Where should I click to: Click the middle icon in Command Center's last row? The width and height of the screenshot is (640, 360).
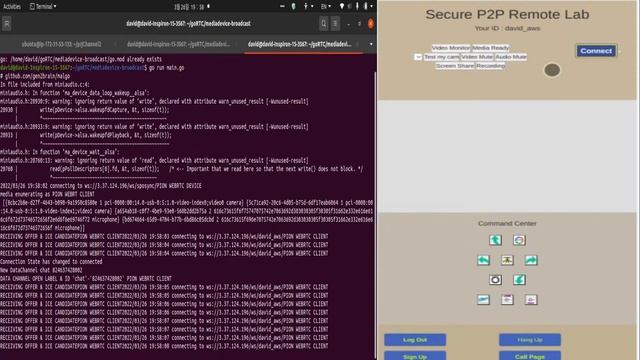(507, 300)
